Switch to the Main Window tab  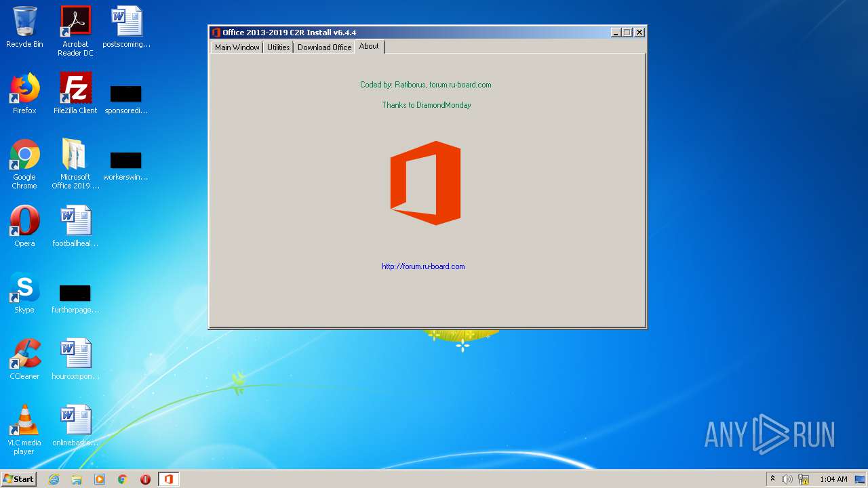237,47
